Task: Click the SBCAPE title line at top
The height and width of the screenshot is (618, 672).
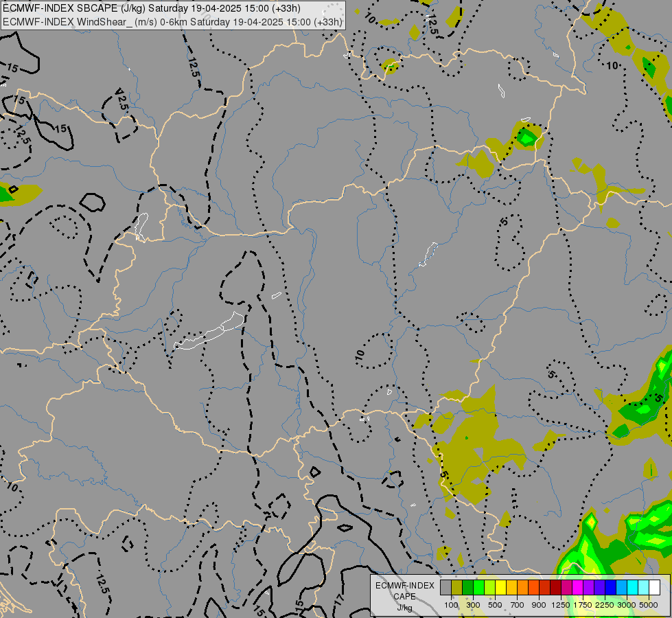Action: tap(152, 8)
